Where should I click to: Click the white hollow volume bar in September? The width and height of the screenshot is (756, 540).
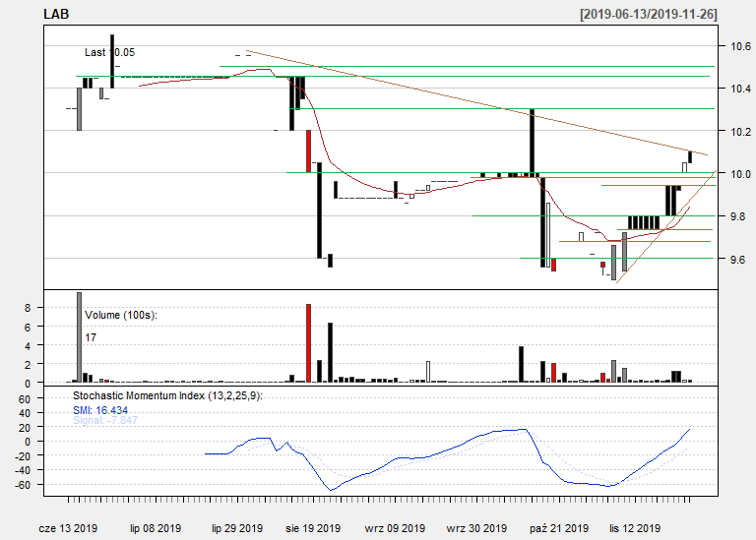point(427,372)
